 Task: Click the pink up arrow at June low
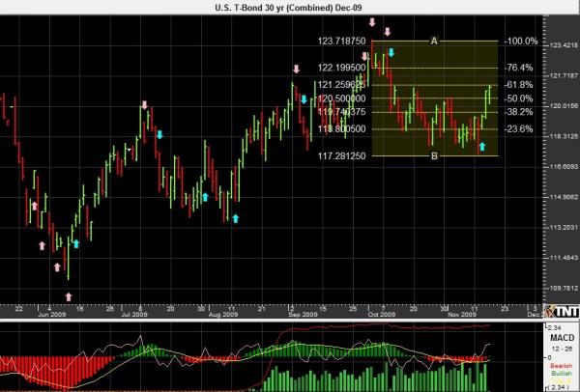(68, 294)
